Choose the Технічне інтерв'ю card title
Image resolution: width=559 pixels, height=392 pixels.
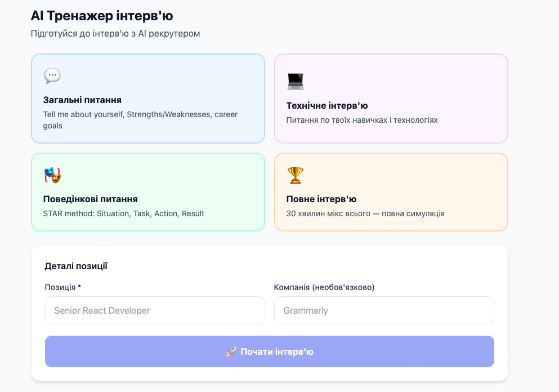click(327, 106)
